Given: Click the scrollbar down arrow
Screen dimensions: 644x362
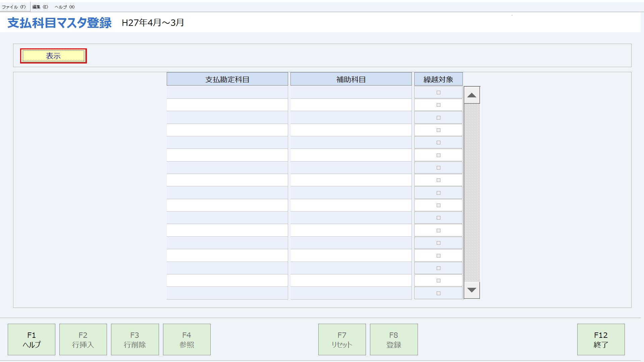Looking at the screenshot, I should click(x=472, y=290).
